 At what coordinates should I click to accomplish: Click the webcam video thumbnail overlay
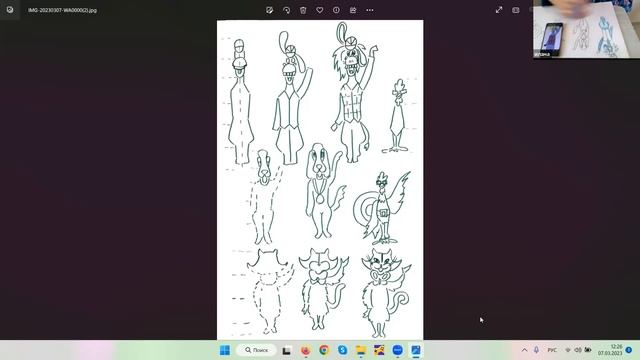(x=587, y=29)
